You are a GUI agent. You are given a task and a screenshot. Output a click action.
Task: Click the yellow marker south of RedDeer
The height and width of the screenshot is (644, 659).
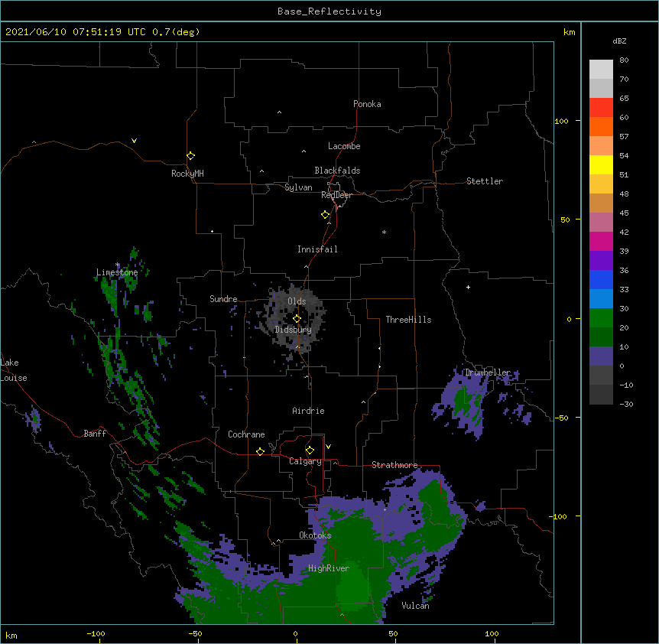[326, 215]
